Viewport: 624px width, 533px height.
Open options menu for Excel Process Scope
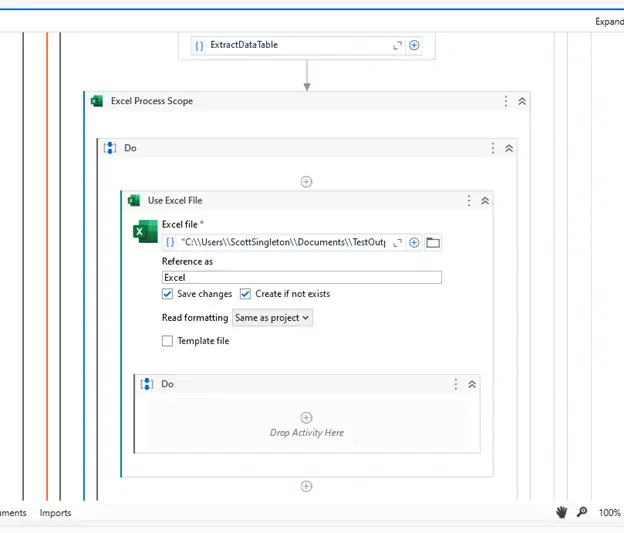pyautogui.click(x=506, y=101)
